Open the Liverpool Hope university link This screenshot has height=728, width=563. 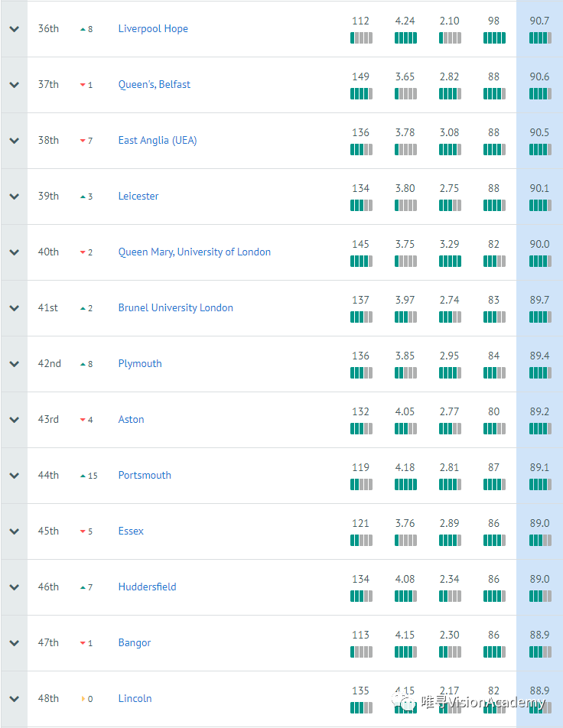(153, 29)
